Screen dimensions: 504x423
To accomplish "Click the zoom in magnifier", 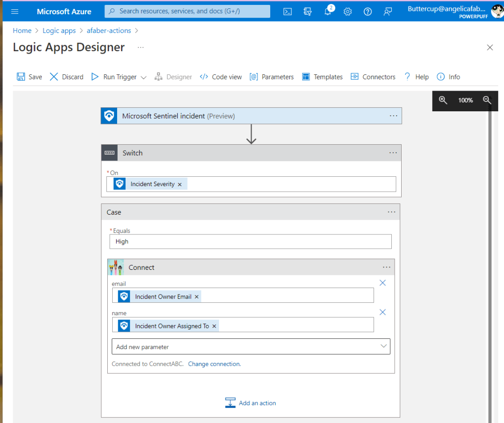I will pyautogui.click(x=443, y=100).
